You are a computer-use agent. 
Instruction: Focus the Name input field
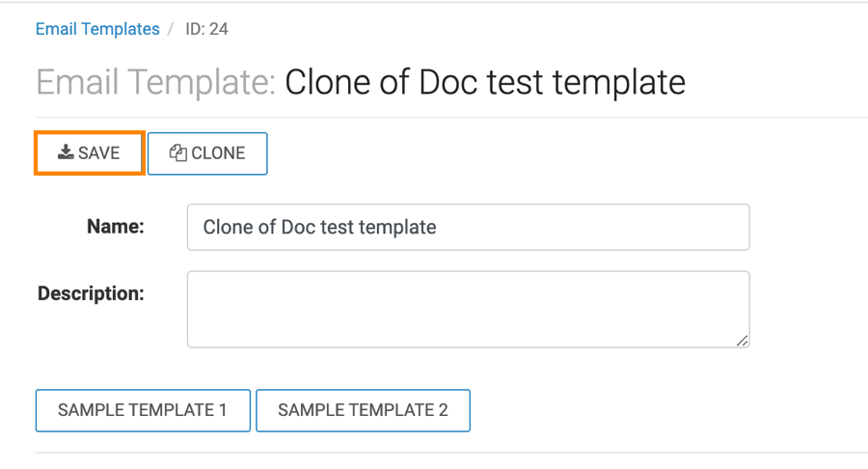pyautogui.click(x=468, y=228)
